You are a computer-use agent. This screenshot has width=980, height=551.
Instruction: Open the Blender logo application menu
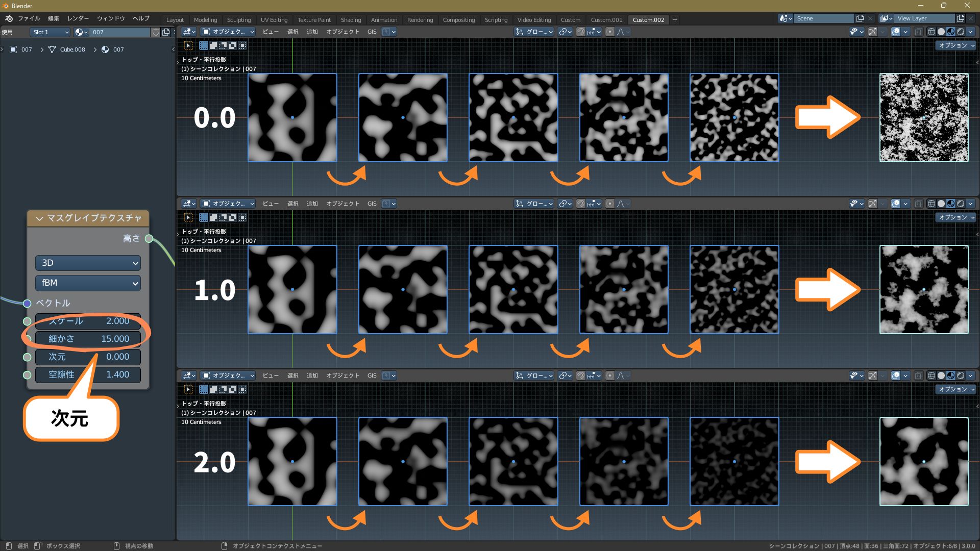(x=9, y=18)
